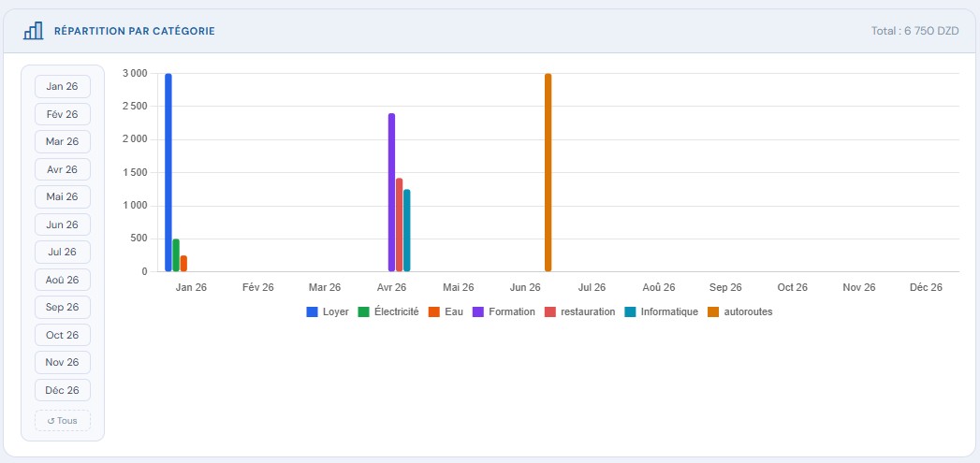Click the purple Formation bar in April
This screenshot has height=463, width=980.
point(392,193)
